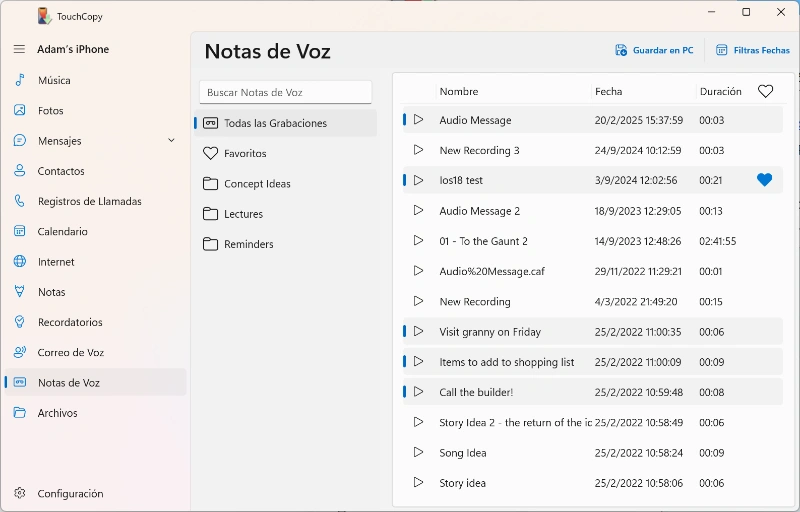Play the Audio Message recording
The height and width of the screenshot is (512, 800).
point(418,120)
